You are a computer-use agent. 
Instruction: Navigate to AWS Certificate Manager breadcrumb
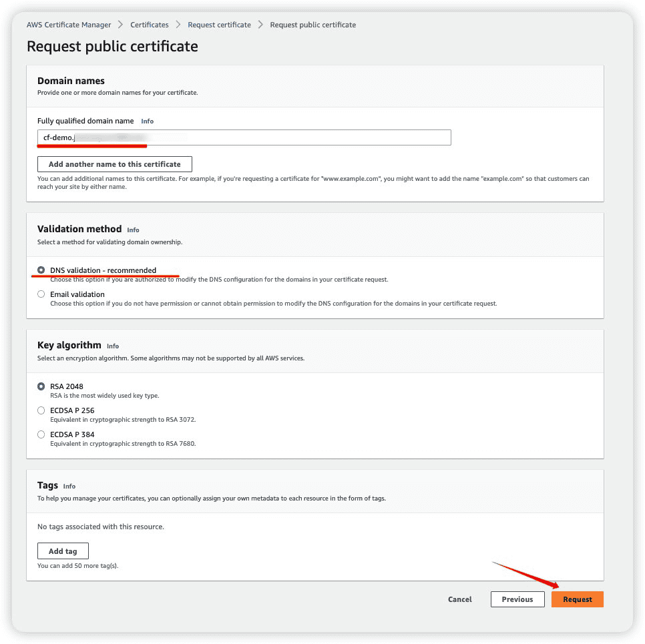coord(69,25)
